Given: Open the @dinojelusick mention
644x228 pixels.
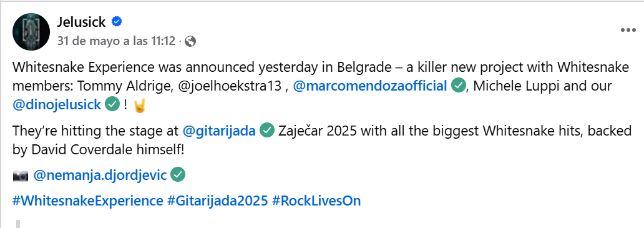Looking at the screenshot, I should pyautogui.click(x=57, y=104).
